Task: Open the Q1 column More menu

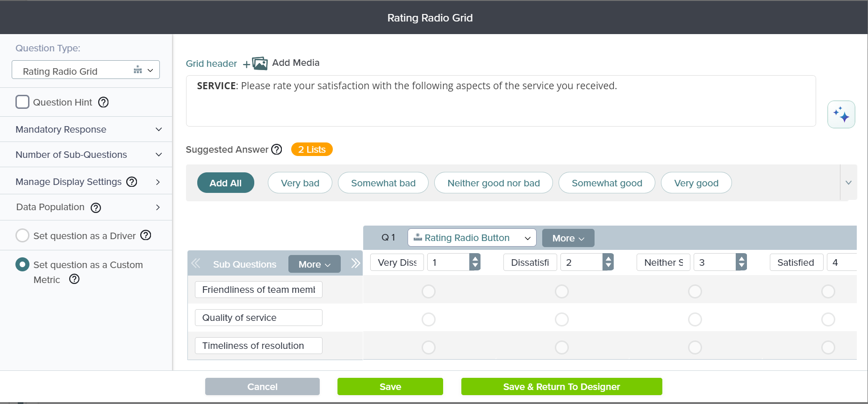Action: tap(568, 238)
